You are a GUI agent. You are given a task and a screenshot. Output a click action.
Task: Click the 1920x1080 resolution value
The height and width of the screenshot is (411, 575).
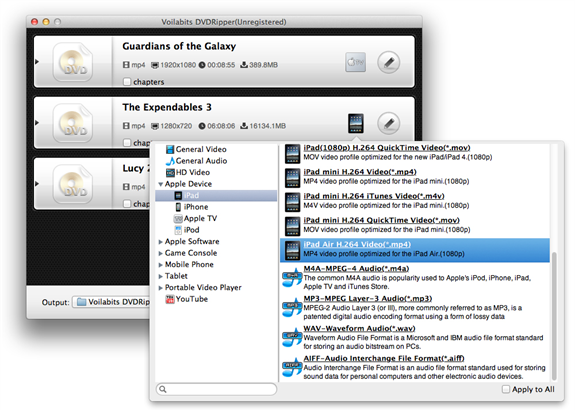tap(178, 65)
